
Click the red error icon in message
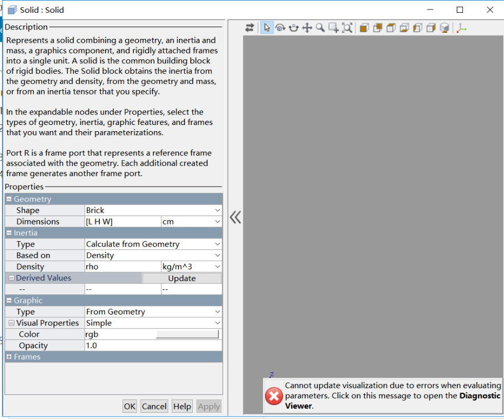pos(273,396)
